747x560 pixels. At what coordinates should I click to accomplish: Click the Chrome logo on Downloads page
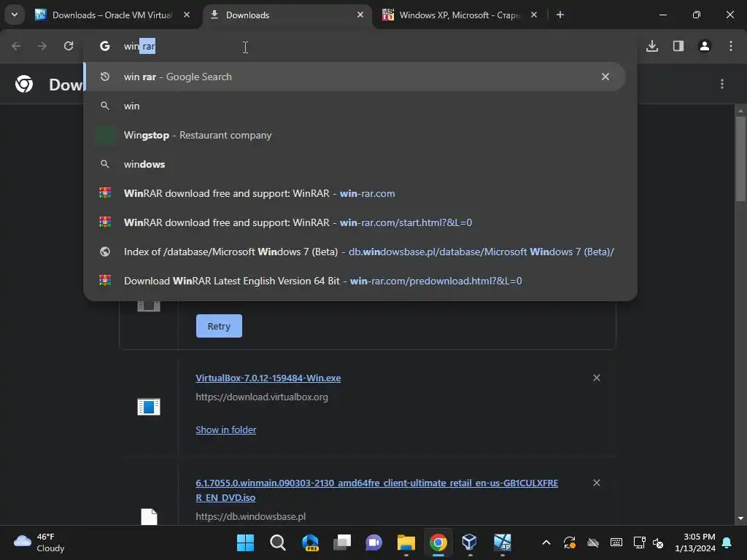[x=24, y=85]
